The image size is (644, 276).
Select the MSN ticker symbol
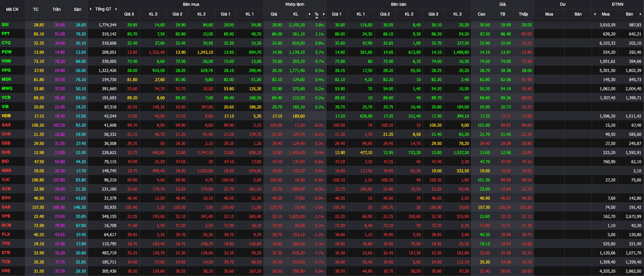(6, 79)
